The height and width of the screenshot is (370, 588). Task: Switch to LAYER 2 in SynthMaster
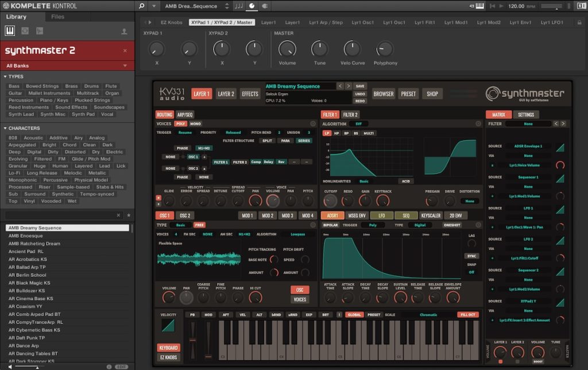click(x=226, y=94)
